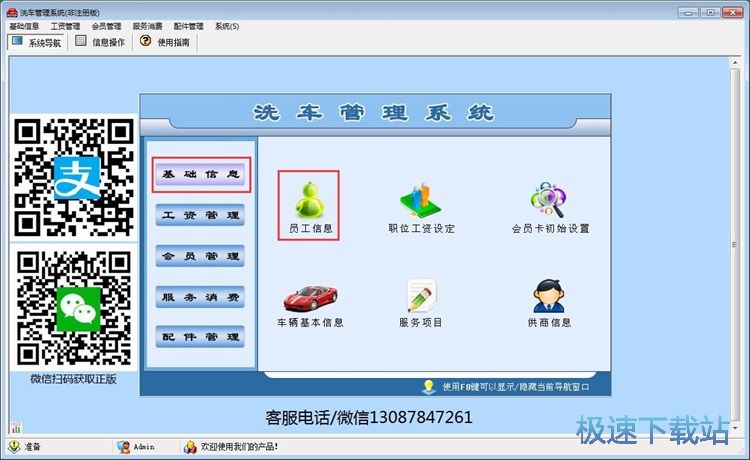The height and width of the screenshot is (460, 750).
Task: Open the 会员卡初始设置 icon
Action: click(550, 206)
